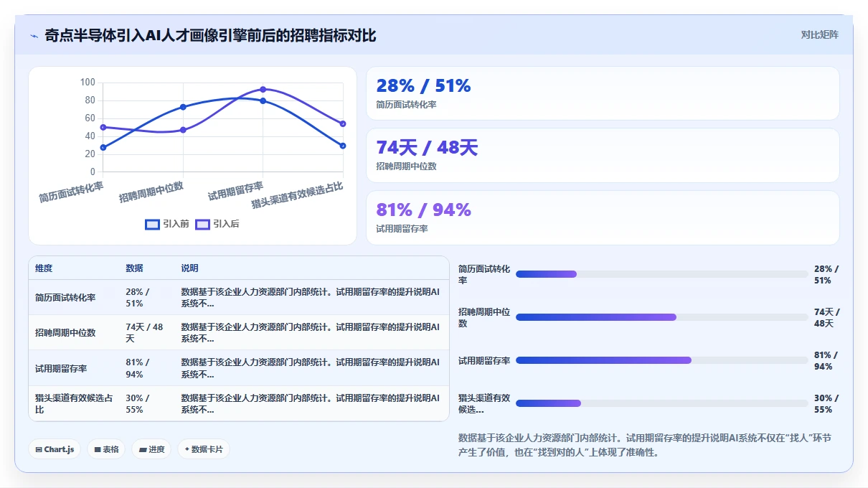Click the 对比矩阵 label in header
The width and height of the screenshot is (868, 488).
820,34
